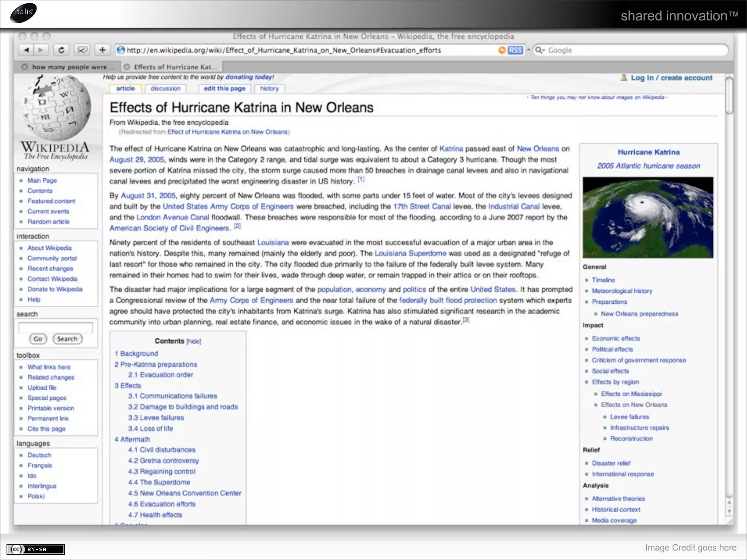The height and width of the screenshot is (560, 747).
Task: Open 'Main Page' in navigation
Action: [x=42, y=180]
